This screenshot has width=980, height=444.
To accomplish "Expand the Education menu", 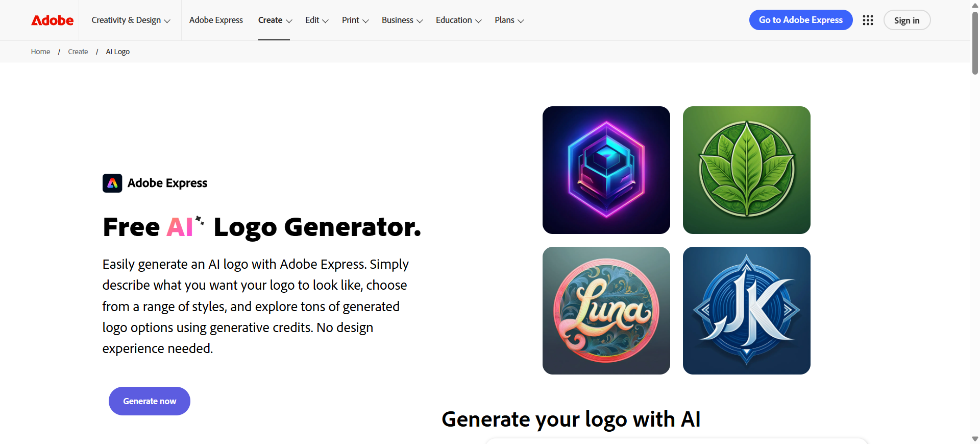I will pyautogui.click(x=458, y=20).
